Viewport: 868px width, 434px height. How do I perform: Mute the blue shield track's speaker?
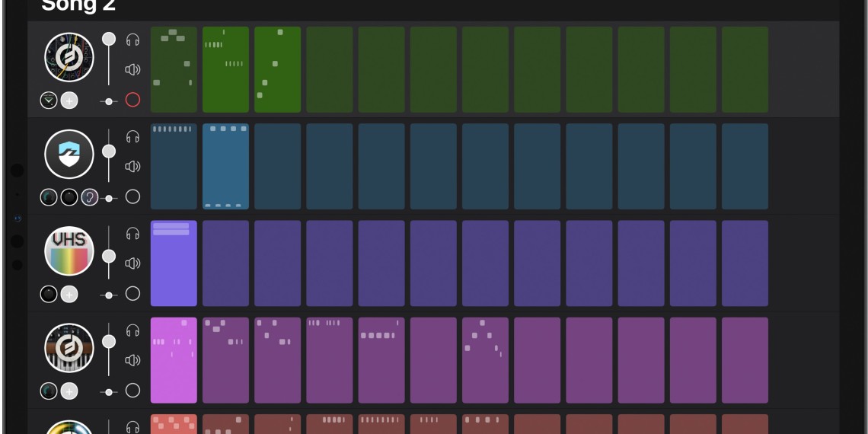(x=132, y=167)
